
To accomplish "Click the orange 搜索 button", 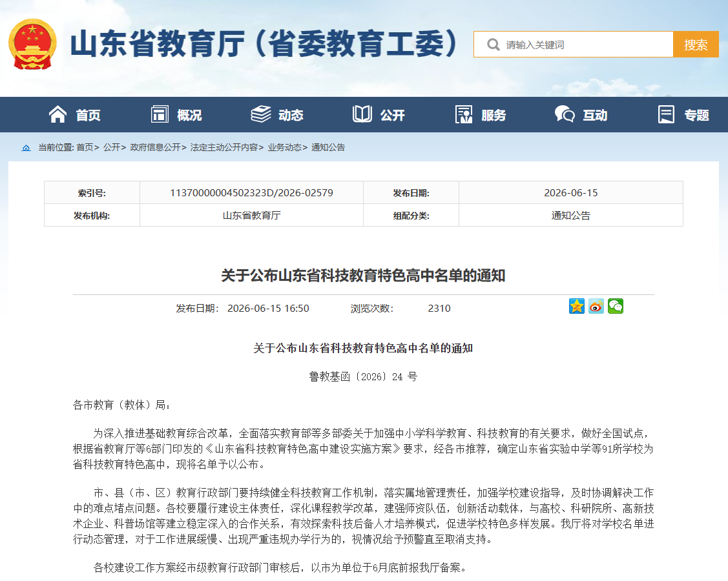I will [x=696, y=45].
